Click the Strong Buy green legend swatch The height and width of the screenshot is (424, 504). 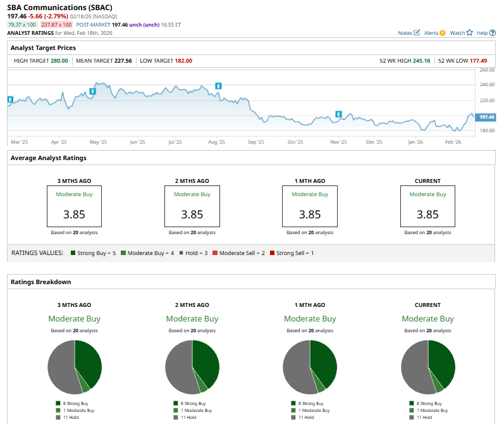73,253
